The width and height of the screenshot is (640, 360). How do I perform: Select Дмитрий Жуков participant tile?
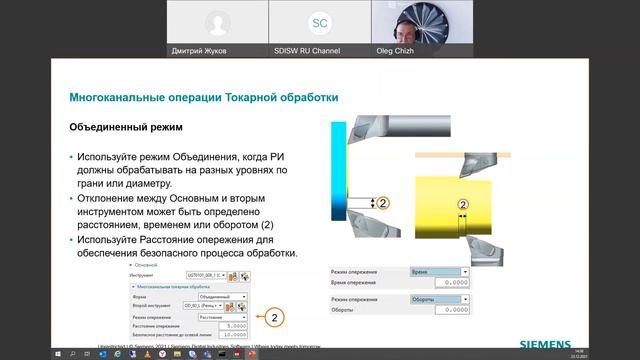coord(218,28)
